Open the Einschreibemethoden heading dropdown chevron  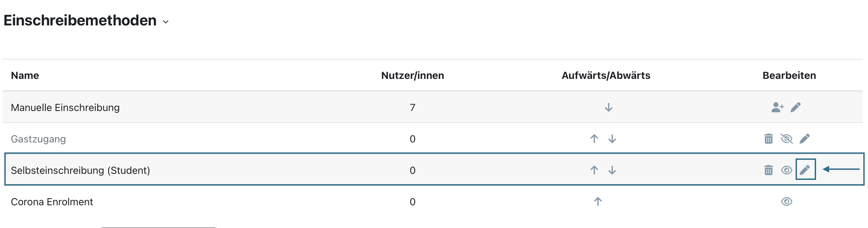point(166,22)
